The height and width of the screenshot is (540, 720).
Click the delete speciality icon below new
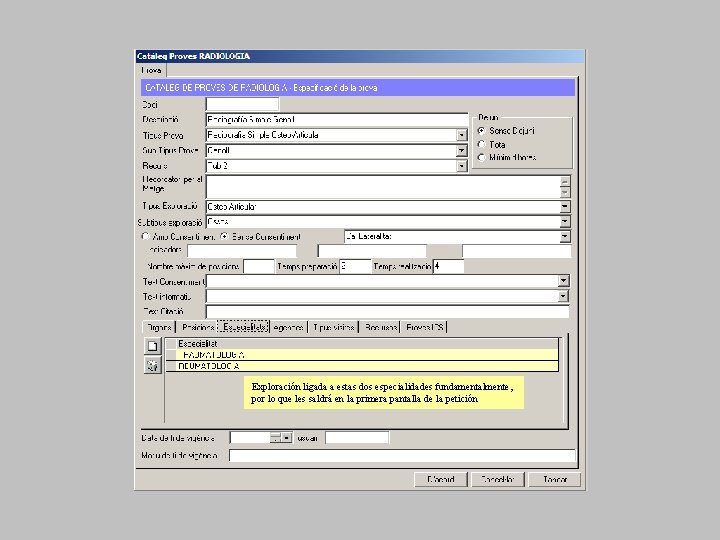152,366
